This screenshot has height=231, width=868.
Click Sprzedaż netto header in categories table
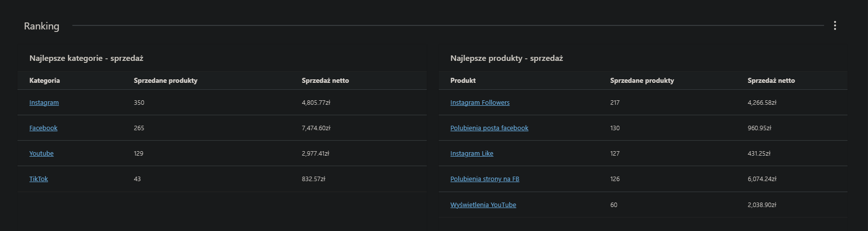pos(325,80)
